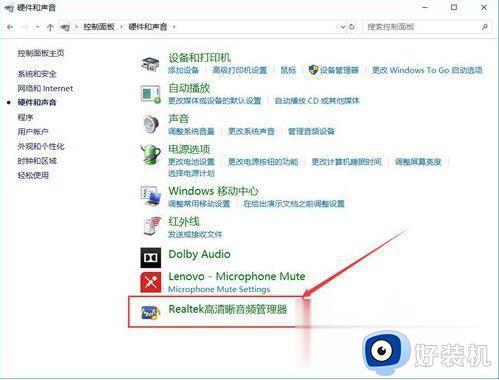Open the Dolby Audio heading
The width and height of the screenshot is (499, 380).
pos(199,254)
